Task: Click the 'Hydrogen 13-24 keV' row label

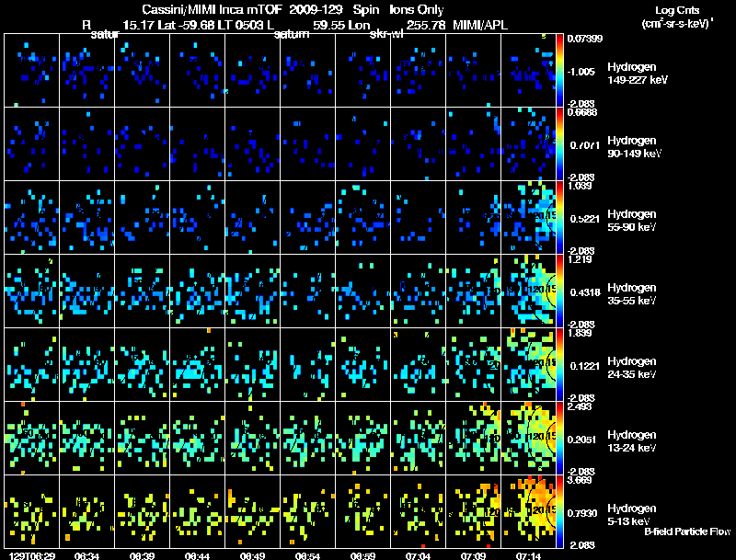Action: (x=632, y=441)
